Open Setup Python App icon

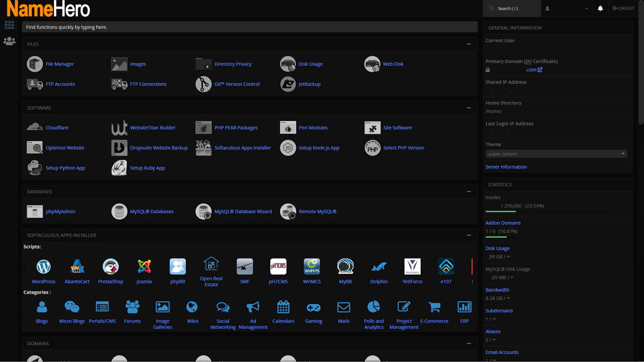pyautogui.click(x=35, y=168)
